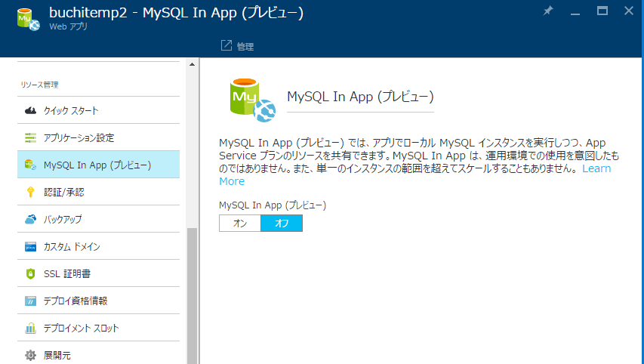Click the Quick Start cloud icon
The width and height of the screenshot is (644, 364).
pyautogui.click(x=30, y=110)
